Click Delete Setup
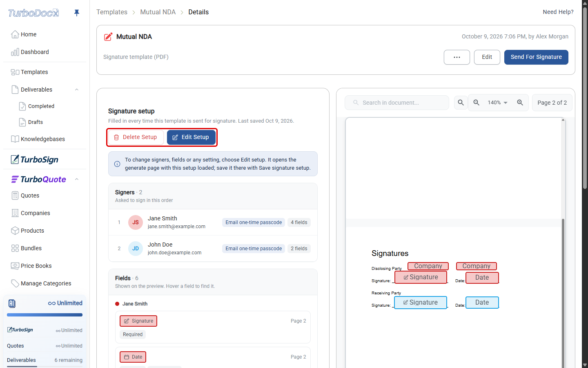 pos(136,137)
